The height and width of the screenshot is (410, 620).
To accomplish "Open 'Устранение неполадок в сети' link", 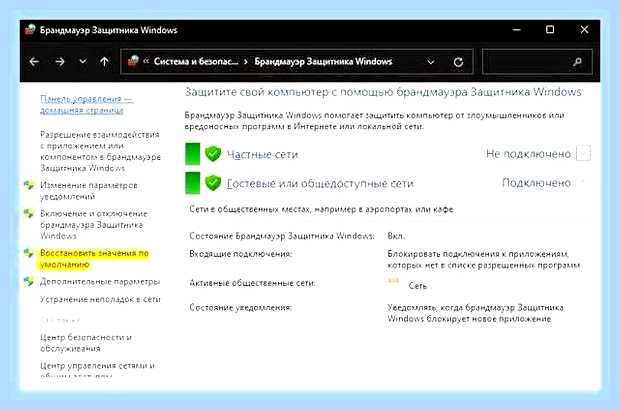I will coord(100,299).
